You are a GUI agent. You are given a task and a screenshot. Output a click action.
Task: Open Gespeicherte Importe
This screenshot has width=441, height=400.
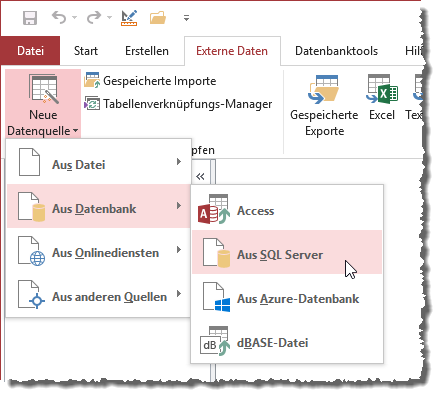point(159,81)
